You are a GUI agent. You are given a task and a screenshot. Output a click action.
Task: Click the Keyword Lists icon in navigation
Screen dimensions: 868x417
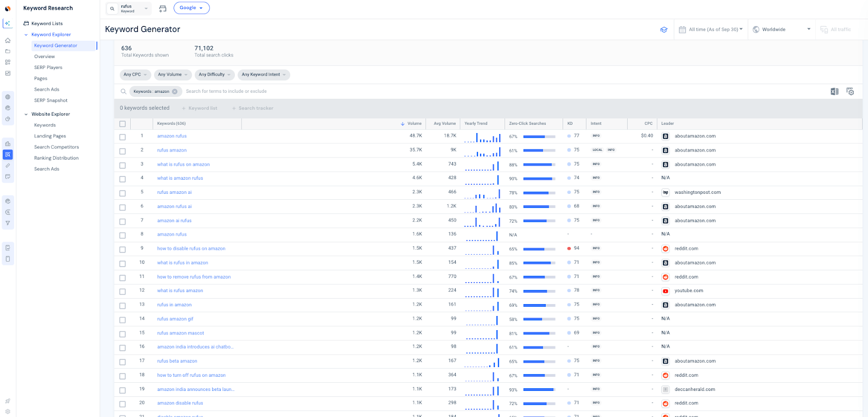tap(26, 23)
